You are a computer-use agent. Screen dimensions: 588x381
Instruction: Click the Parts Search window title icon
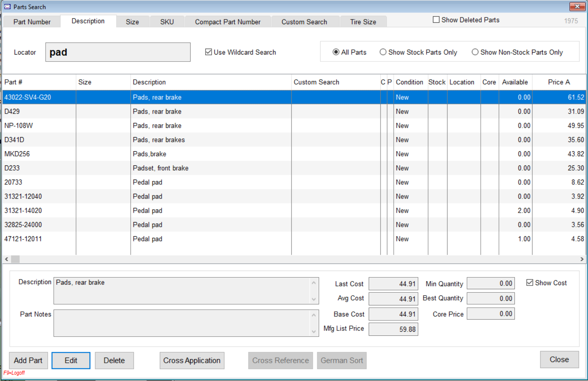[x=7, y=6]
